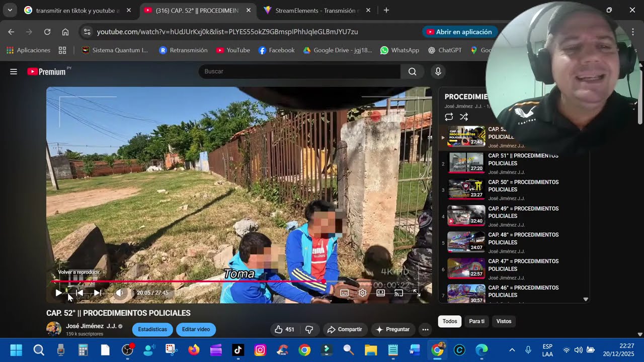Expand the tab search dropdown arrow

click(x=10, y=10)
